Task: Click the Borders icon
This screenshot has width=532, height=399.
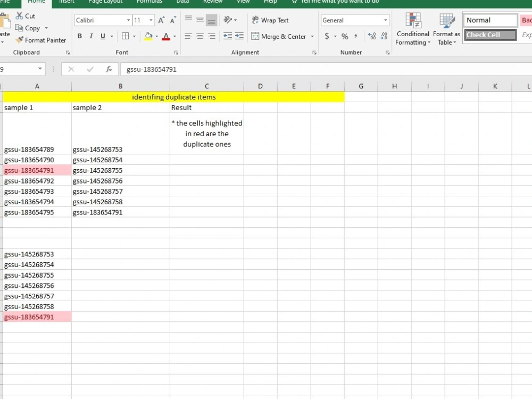Action: (125, 36)
